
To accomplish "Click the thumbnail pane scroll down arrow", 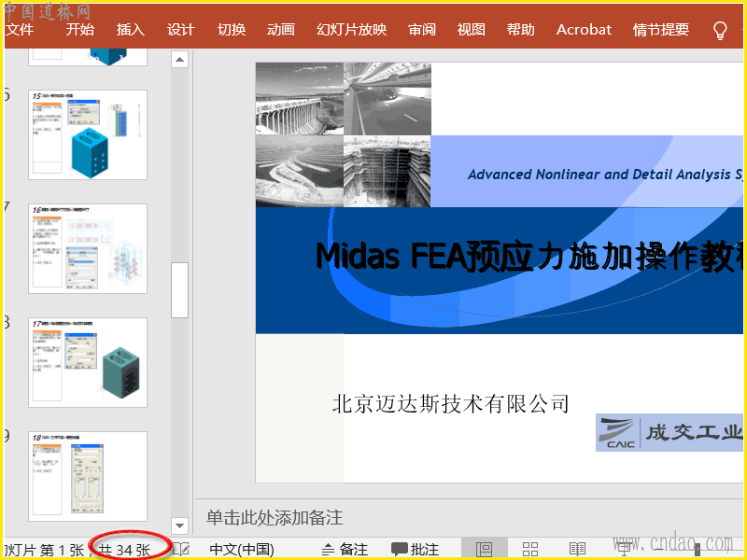I will click(x=179, y=525).
